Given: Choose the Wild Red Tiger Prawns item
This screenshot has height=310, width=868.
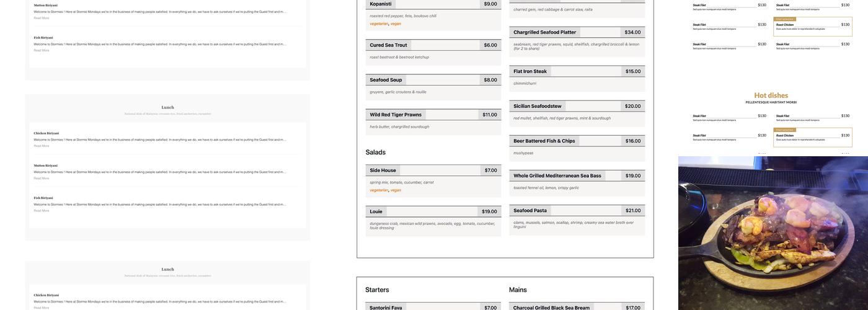Looking at the screenshot, I should pyautogui.click(x=396, y=115).
